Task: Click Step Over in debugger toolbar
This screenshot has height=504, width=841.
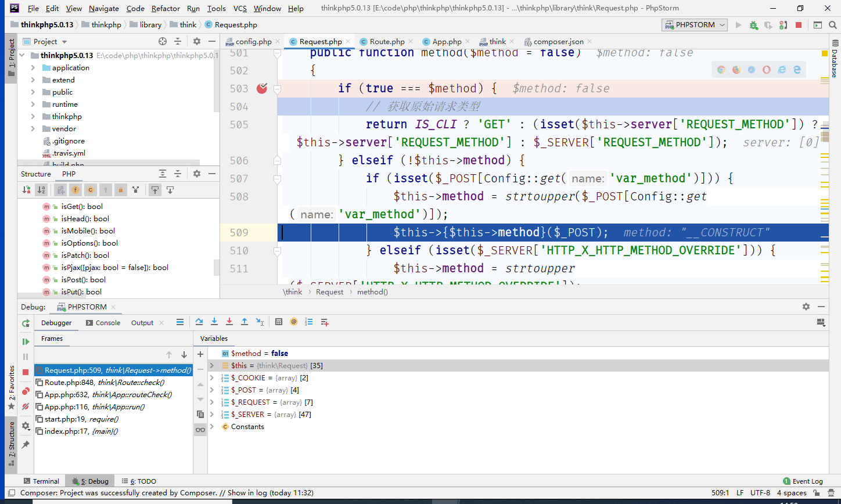Action: (x=199, y=322)
